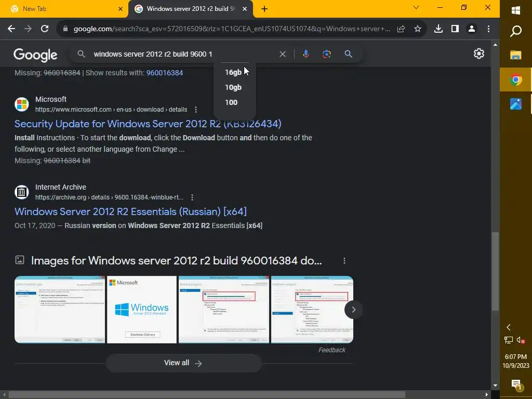Viewport: 532px width, 399px height.
Task: Open the muted volume tray icon
Action: 521,340
